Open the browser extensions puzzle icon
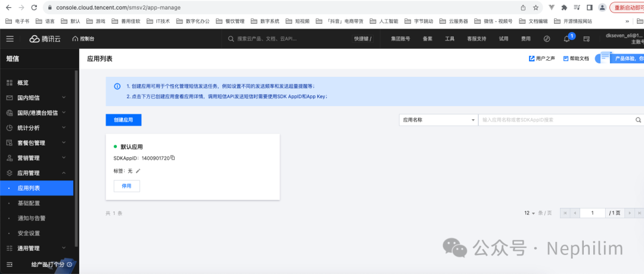This screenshot has height=274, width=644. click(x=564, y=7)
